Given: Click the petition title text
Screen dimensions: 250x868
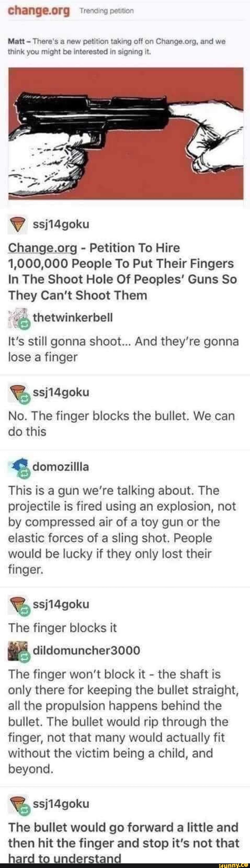Looking at the screenshot, I should pos(122,272).
